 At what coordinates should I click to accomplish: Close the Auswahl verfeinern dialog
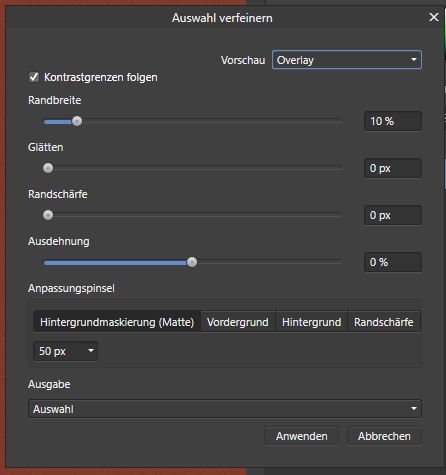pyautogui.click(x=433, y=17)
